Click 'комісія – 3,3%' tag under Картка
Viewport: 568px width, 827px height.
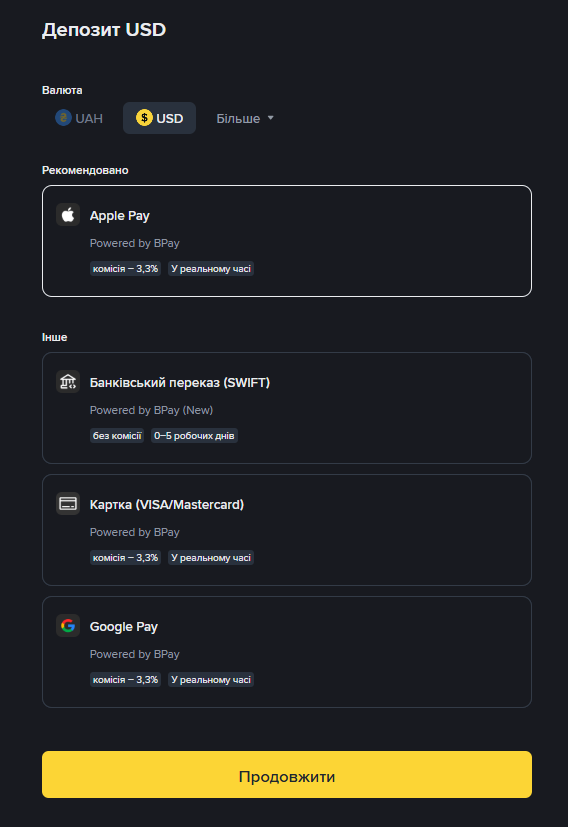click(x=126, y=557)
